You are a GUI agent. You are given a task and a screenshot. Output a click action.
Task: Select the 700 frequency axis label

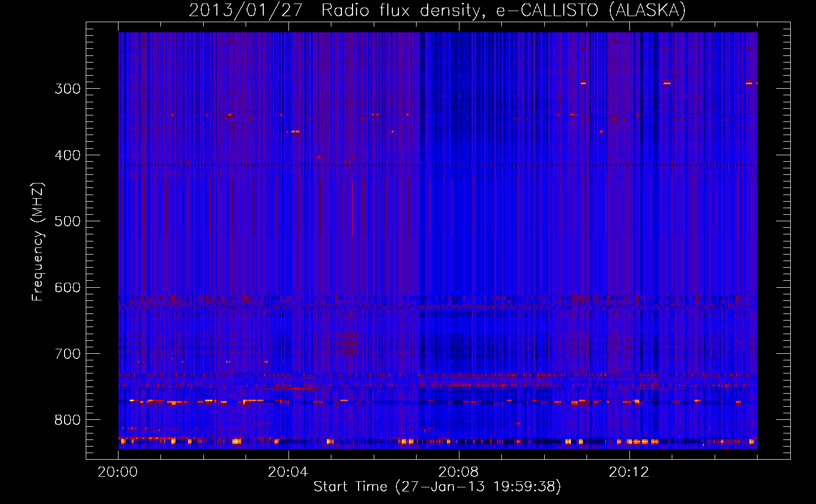point(68,354)
